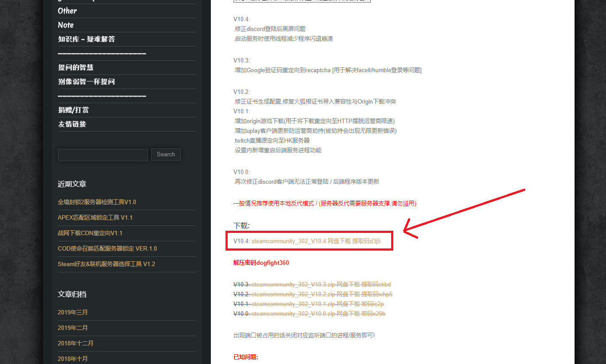
Task: Click struck-through steamcommunity_302_V10.3.zip download link
Action: click(x=321, y=284)
